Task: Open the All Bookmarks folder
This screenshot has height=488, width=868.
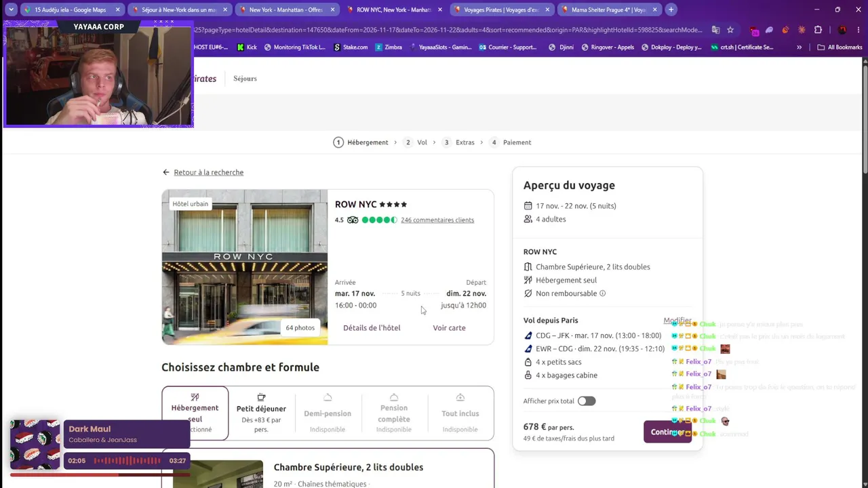Action: pyautogui.click(x=840, y=47)
